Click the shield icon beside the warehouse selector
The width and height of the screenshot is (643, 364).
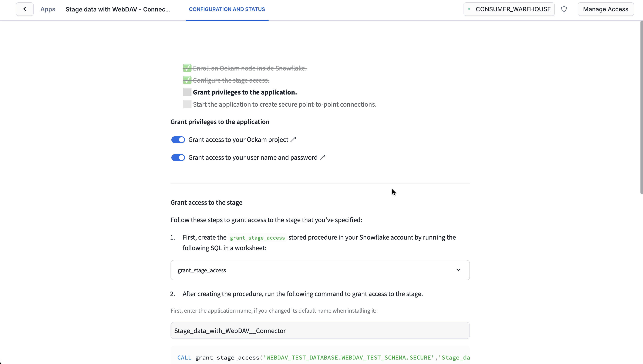pos(564,9)
